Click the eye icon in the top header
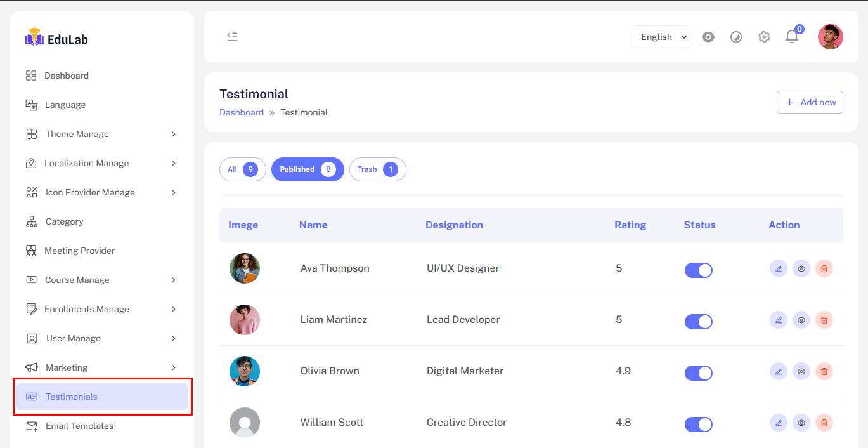 (x=708, y=37)
